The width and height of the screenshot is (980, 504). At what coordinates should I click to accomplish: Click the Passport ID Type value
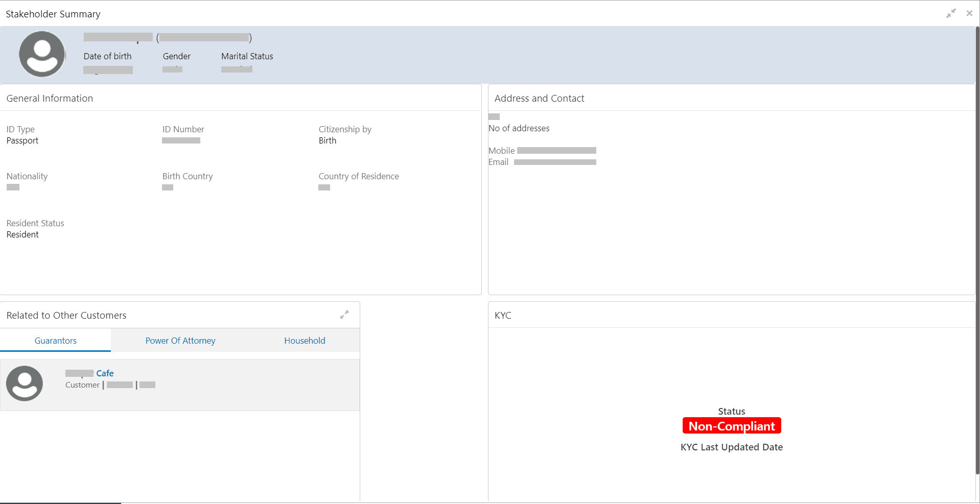[22, 141]
